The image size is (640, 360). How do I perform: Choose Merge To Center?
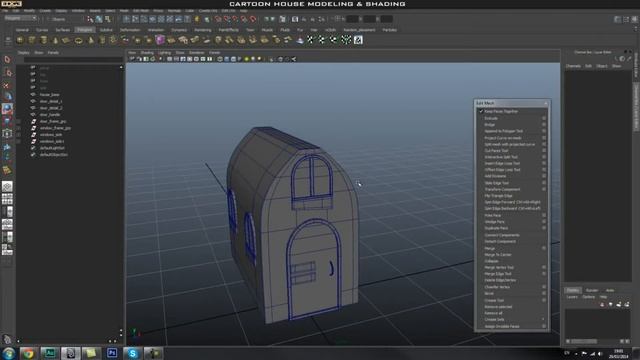point(498,255)
